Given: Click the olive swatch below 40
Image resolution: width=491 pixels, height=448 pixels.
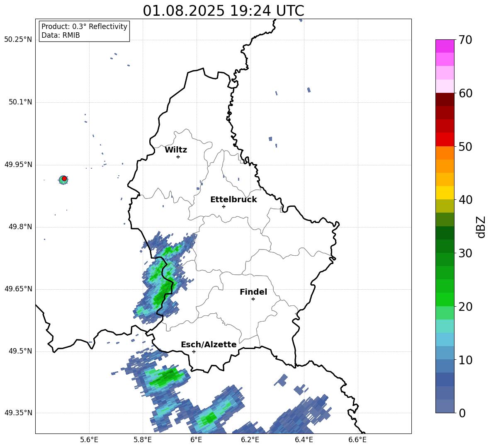Looking at the screenshot, I should tap(445, 206).
